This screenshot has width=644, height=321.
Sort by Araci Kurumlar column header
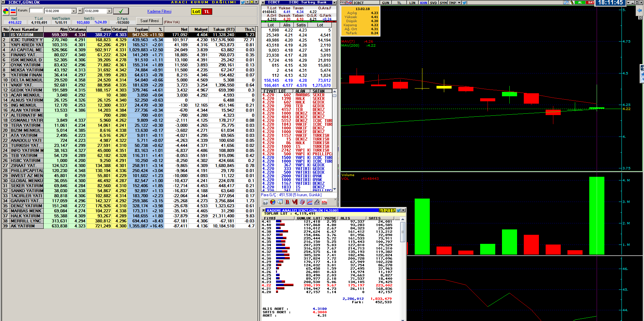point(27,30)
